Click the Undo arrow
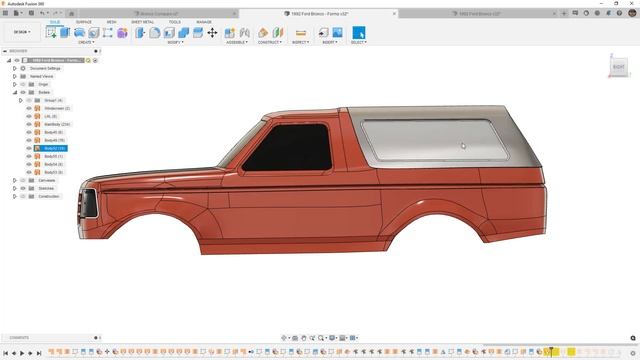The image size is (640, 360). click(42, 13)
